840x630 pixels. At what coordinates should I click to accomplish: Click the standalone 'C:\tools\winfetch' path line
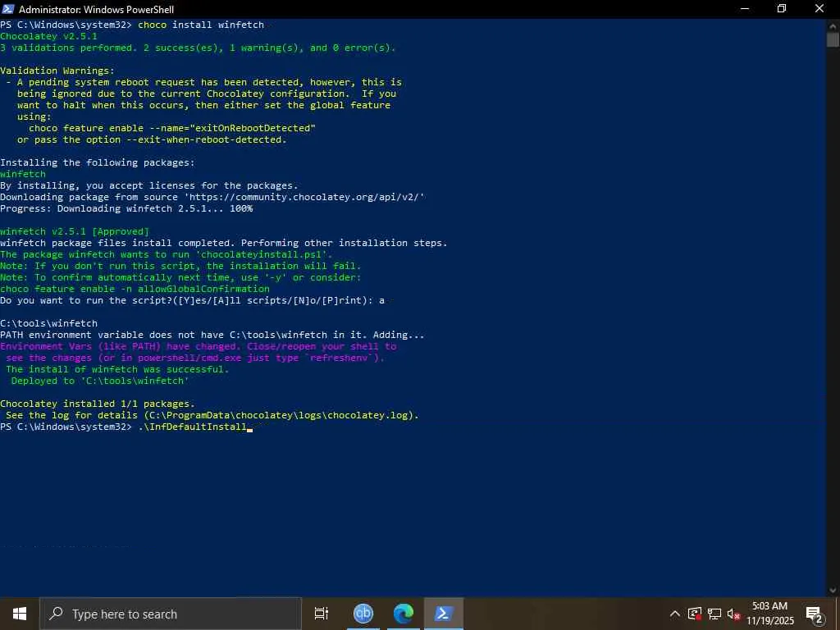click(48, 323)
